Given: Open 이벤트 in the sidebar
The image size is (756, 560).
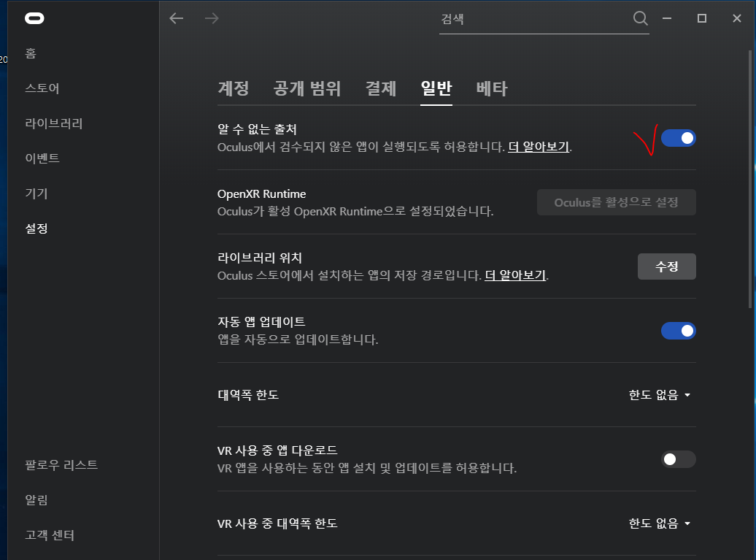Looking at the screenshot, I should (42, 158).
